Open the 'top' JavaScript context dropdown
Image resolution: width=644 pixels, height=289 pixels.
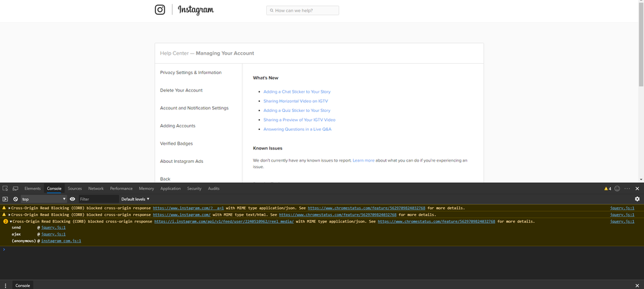click(44, 199)
